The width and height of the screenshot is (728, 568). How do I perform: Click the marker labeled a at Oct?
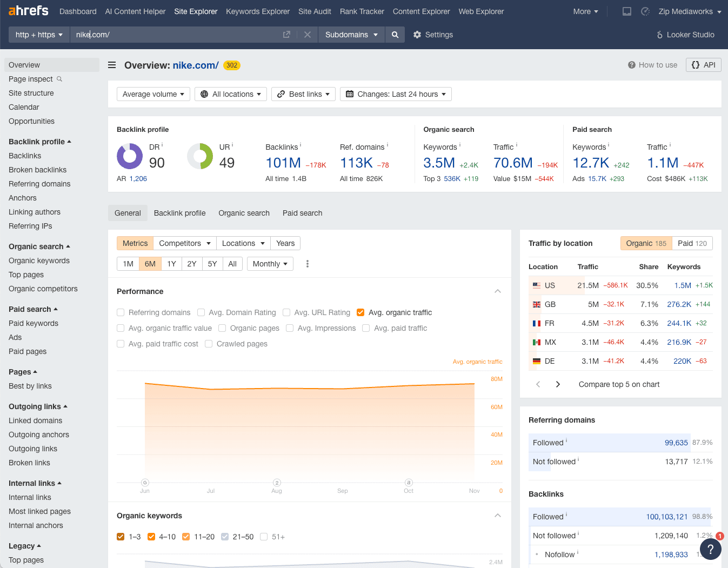click(x=409, y=483)
